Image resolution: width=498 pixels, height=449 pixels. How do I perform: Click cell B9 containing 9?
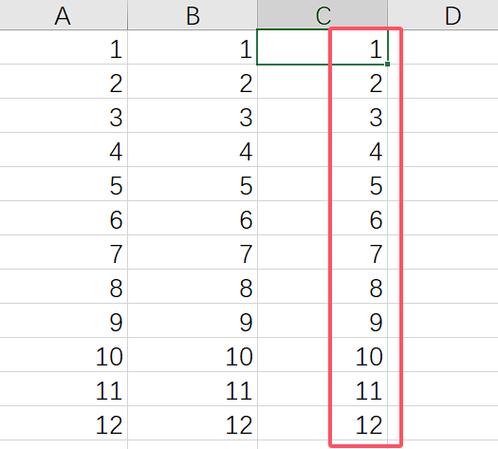click(x=192, y=321)
